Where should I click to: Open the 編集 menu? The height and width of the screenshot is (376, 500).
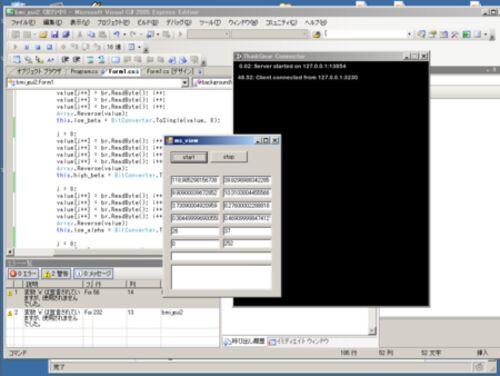point(53,22)
